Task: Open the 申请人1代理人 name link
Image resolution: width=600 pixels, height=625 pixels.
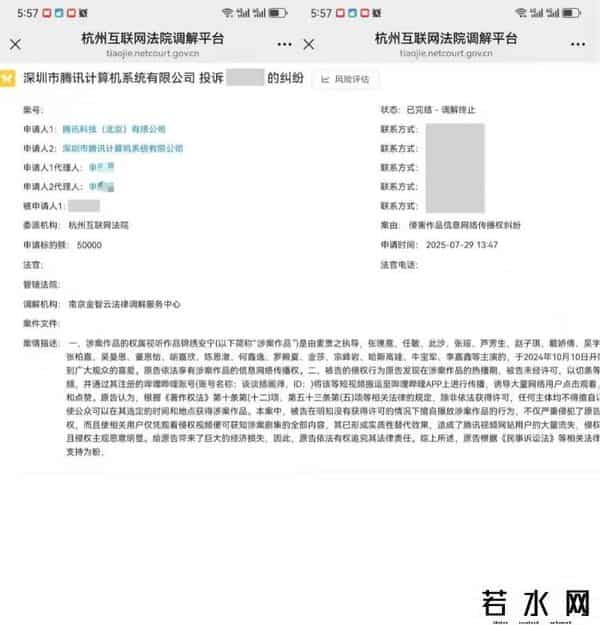Action: (x=101, y=167)
